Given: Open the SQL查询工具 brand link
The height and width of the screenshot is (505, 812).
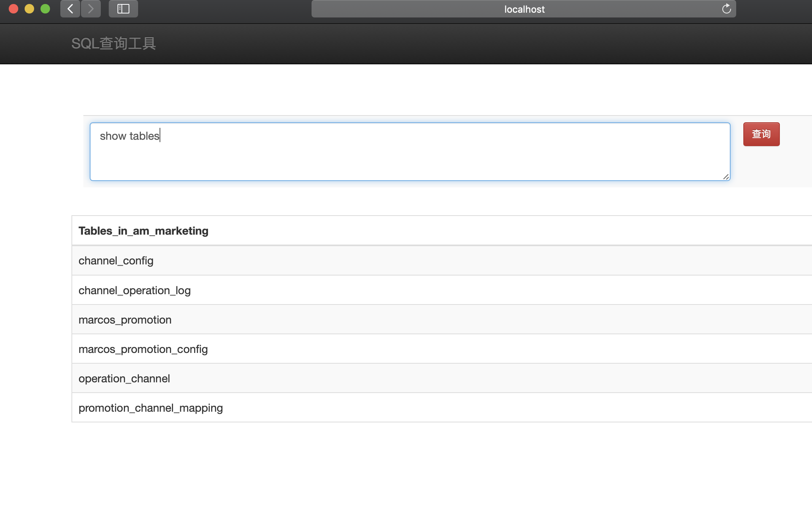Looking at the screenshot, I should pyautogui.click(x=114, y=43).
